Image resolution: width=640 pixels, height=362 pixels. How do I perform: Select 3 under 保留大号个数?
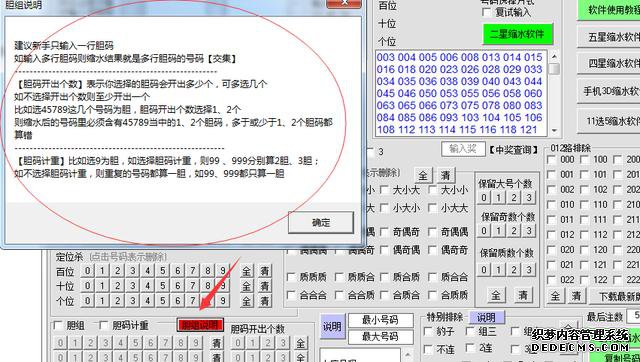point(529,198)
